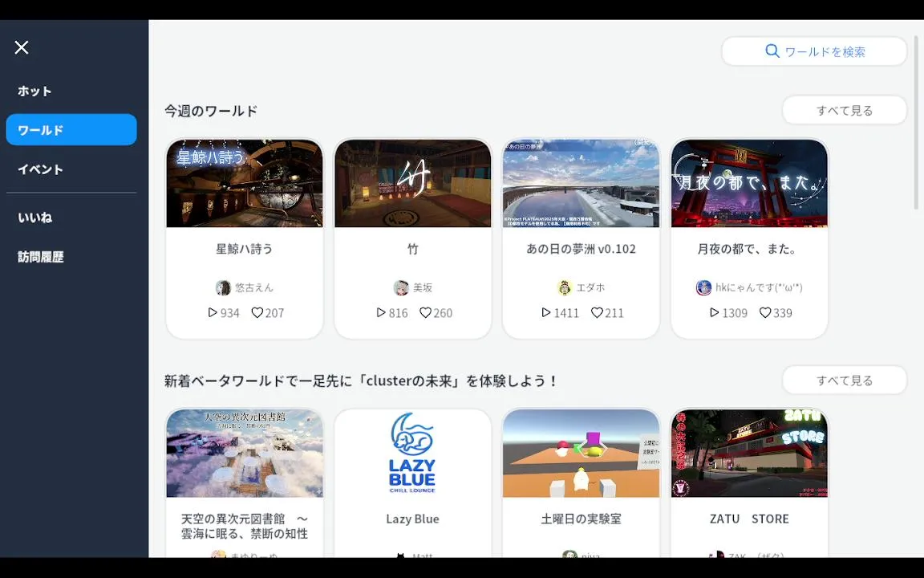This screenshot has height=578, width=924.
Task: Click author name 美坂
Action: click(423, 288)
